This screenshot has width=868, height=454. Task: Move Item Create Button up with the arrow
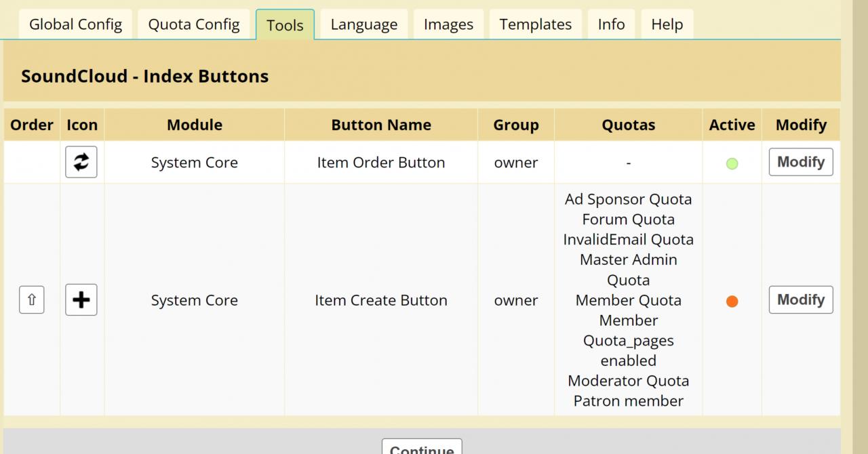(31, 300)
